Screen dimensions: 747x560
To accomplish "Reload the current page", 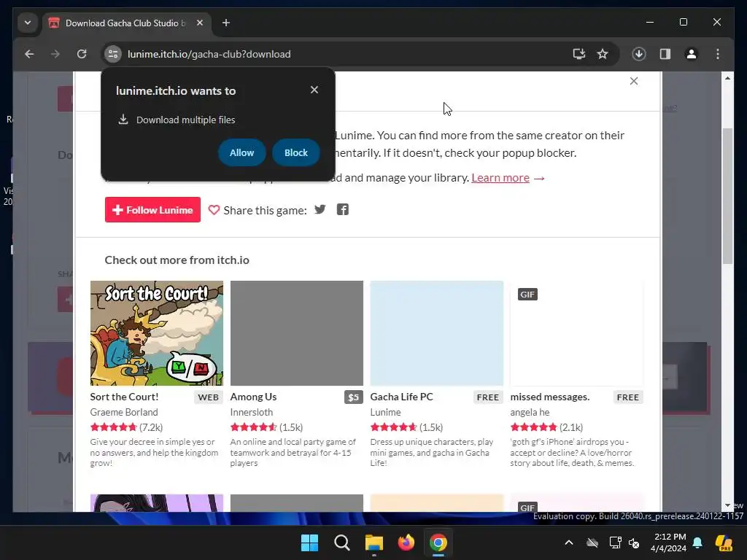I will point(82,54).
